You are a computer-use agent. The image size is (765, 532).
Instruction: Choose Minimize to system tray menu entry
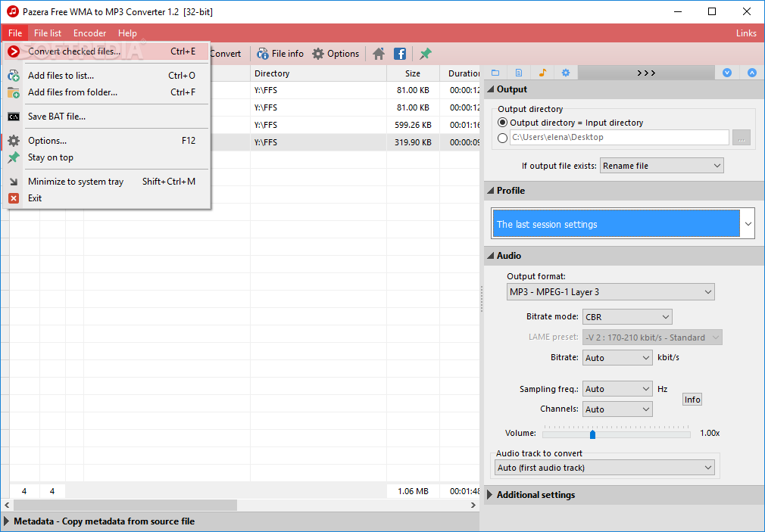[x=106, y=182]
